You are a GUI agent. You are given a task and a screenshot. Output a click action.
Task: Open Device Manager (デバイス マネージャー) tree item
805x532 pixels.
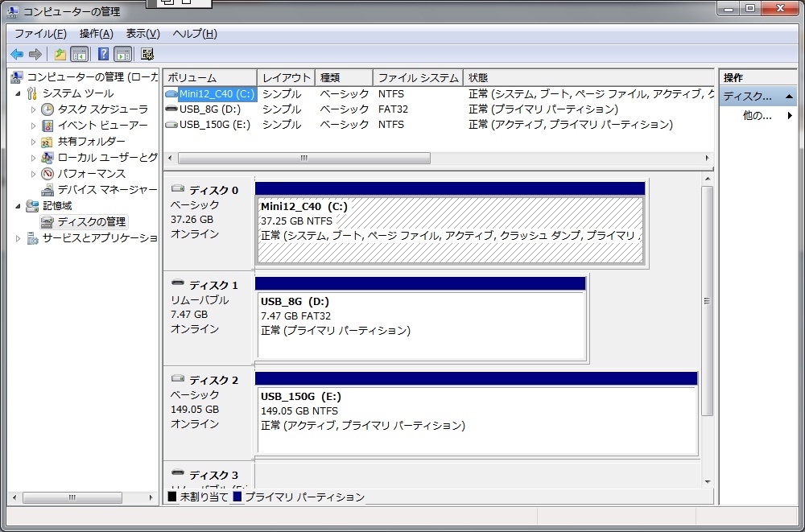[100, 189]
